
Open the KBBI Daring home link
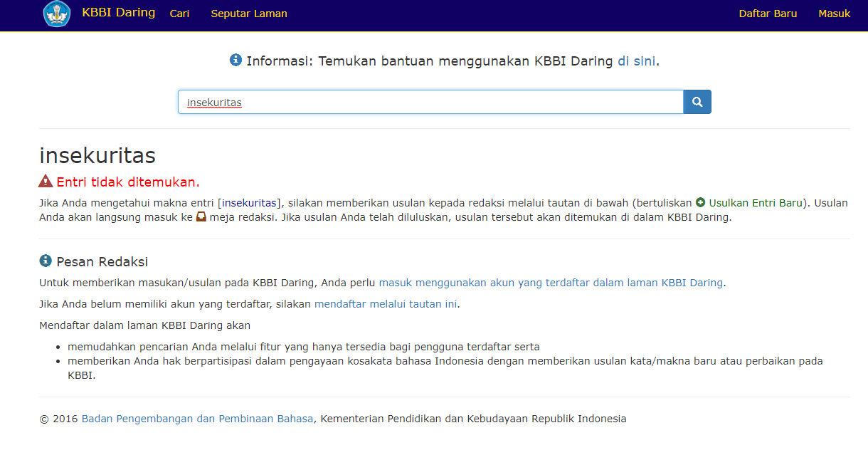118,12
